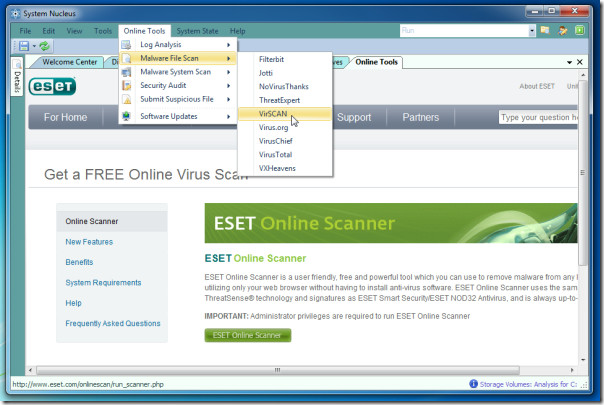Open the System State menu
Screen dimensions: 604x405
point(197,31)
